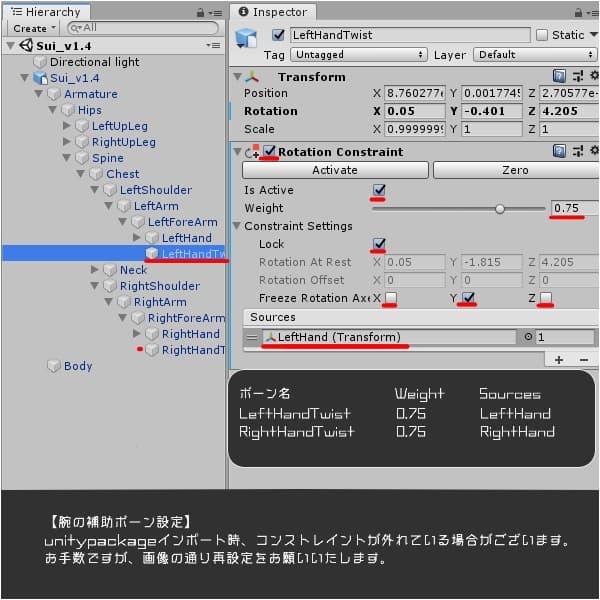The height and width of the screenshot is (600, 600).
Task: Select the LeftHand (Transform) source field
Action: pos(389,337)
